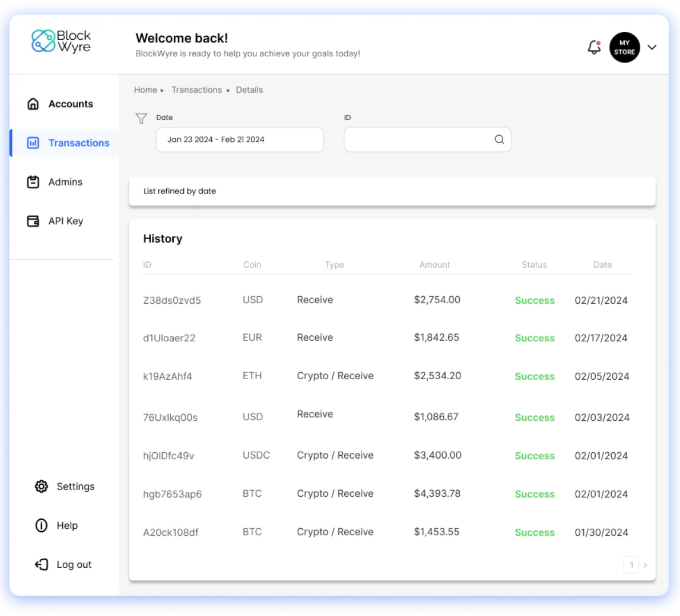Click the Settings gear icon
Image resolution: width=680 pixels, height=616 pixels.
point(41,486)
